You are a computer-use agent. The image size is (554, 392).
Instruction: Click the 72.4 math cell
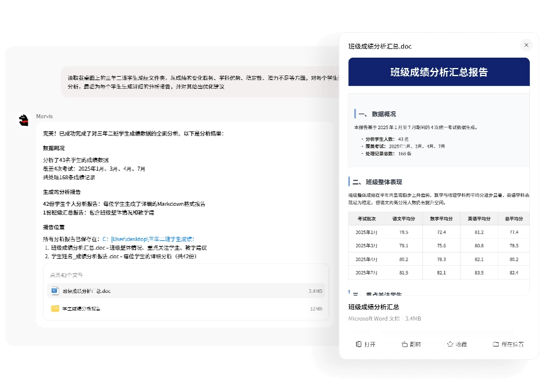pyautogui.click(x=441, y=232)
